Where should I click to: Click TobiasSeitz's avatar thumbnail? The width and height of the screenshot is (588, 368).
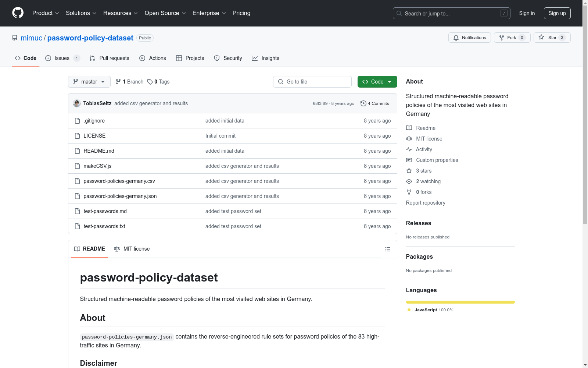[77, 103]
